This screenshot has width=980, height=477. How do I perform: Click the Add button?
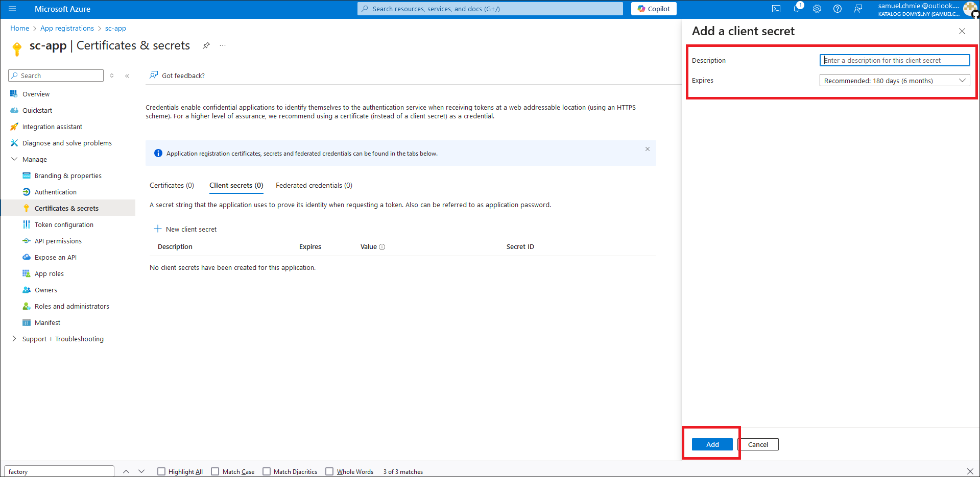[x=712, y=444]
